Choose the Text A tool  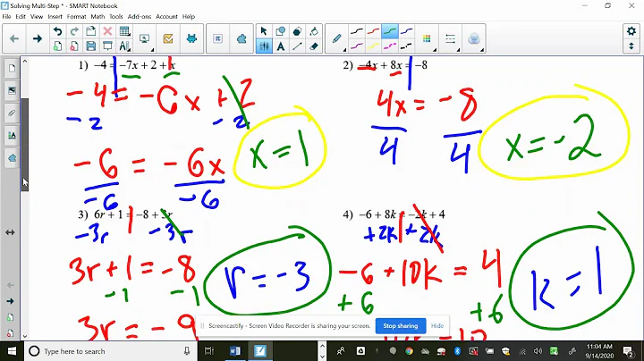point(281,46)
